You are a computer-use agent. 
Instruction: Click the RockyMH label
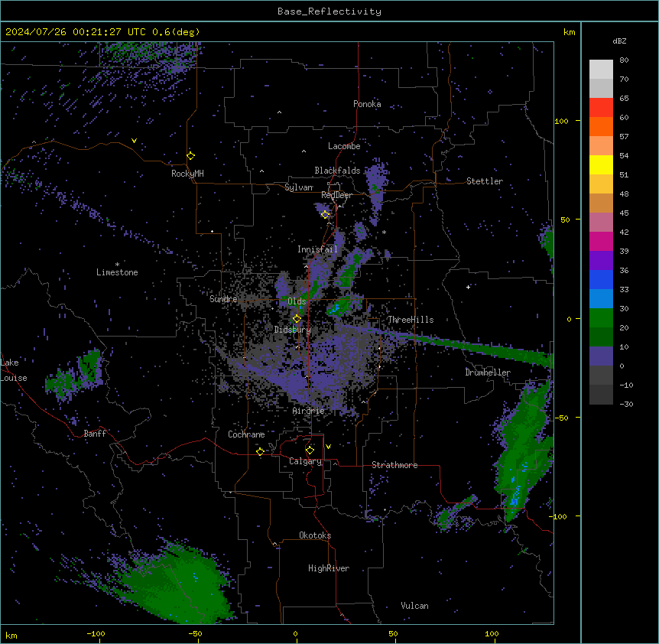click(187, 174)
